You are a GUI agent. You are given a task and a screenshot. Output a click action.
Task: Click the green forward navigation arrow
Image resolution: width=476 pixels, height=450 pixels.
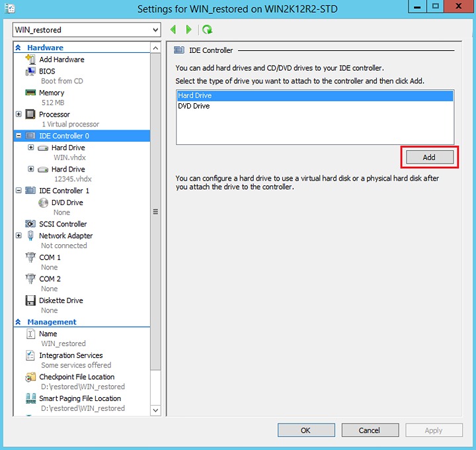tap(189, 30)
